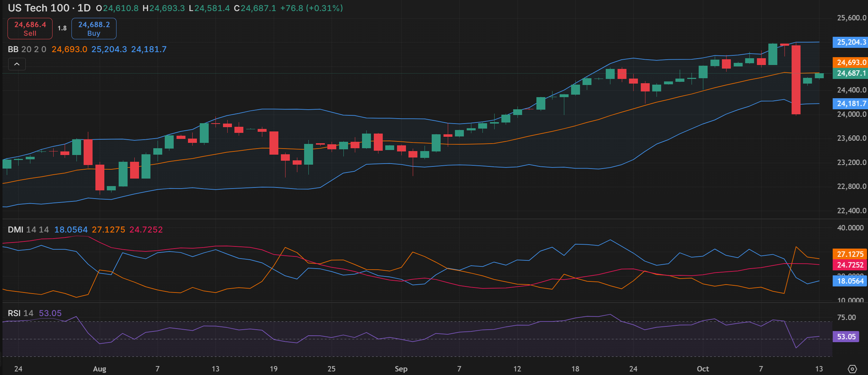
Task: Select the US Tech 100 symbol title
Action: coord(39,8)
